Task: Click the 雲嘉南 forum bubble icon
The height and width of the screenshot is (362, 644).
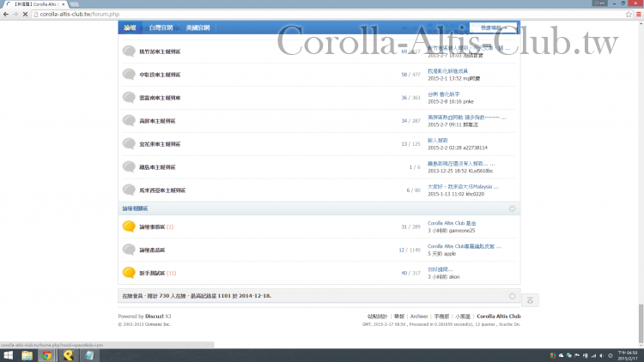Action: pos(129,97)
